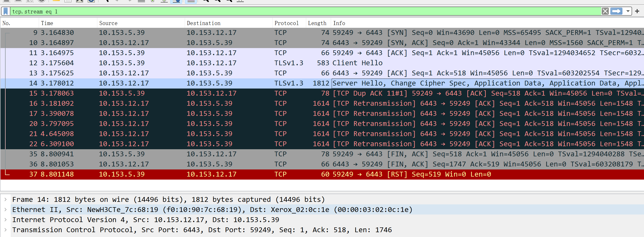Click the Go to last packet icon

click(x=164, y=1)
